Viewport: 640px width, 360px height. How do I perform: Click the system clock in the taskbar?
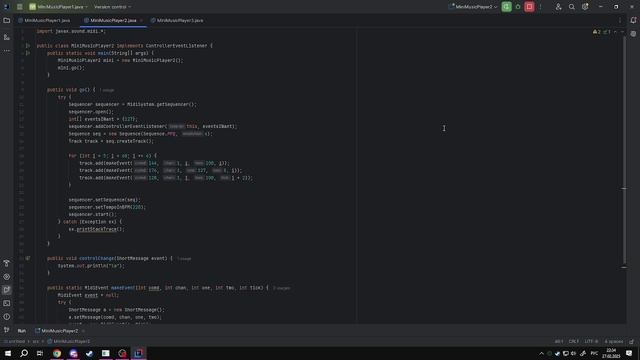(611, 353)
